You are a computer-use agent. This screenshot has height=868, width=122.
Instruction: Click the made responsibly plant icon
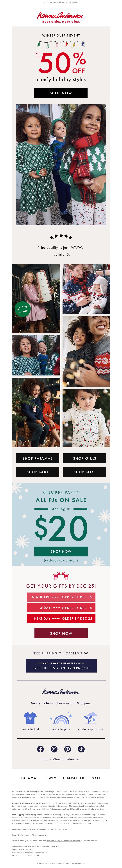91,718
